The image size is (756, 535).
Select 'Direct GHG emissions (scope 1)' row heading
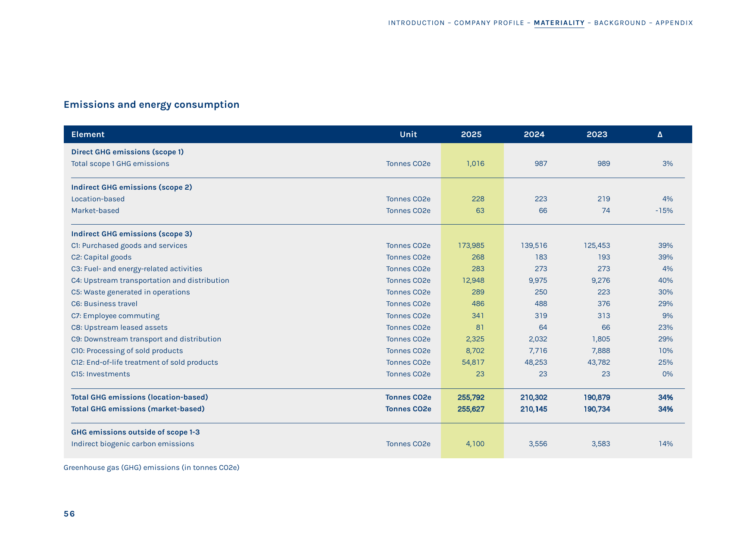click(x=127, y=152)
